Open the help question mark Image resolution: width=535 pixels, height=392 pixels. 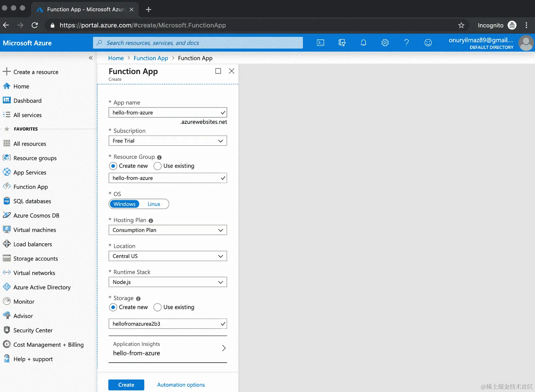tap(406, 43)
